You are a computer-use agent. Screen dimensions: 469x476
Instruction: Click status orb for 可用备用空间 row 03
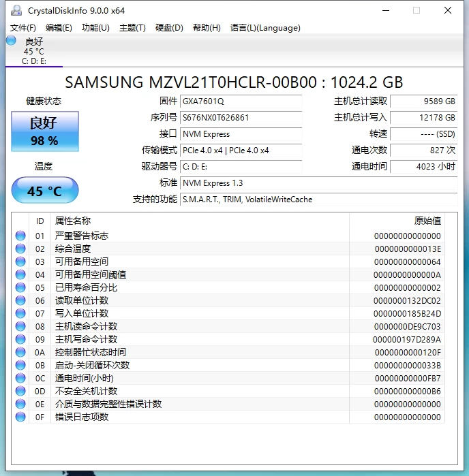point(20,261)
